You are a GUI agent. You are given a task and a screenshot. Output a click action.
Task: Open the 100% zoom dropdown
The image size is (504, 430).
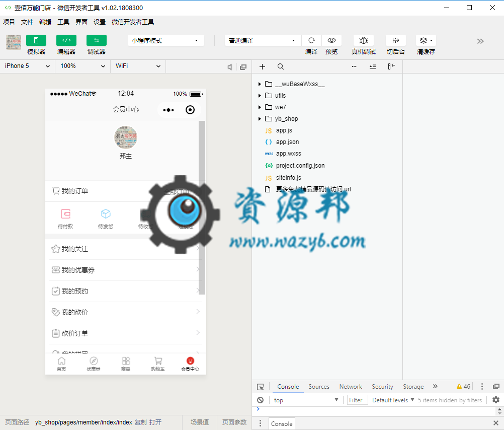click(82, 66)
